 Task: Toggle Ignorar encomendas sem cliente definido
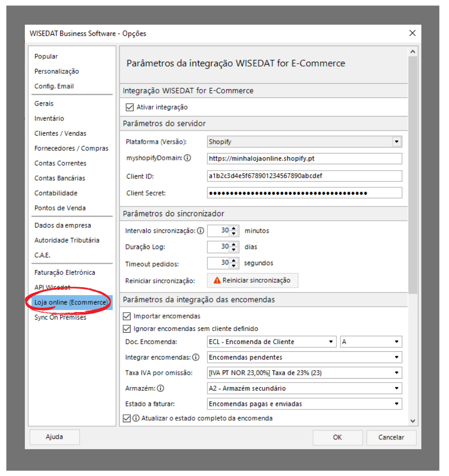(x=127, y=329)
